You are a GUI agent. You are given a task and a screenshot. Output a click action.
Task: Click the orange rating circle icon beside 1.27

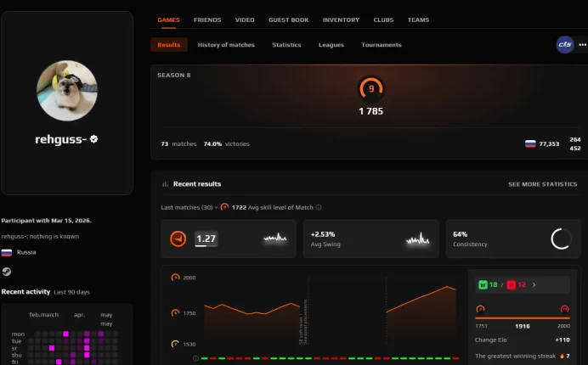(178, 239)
